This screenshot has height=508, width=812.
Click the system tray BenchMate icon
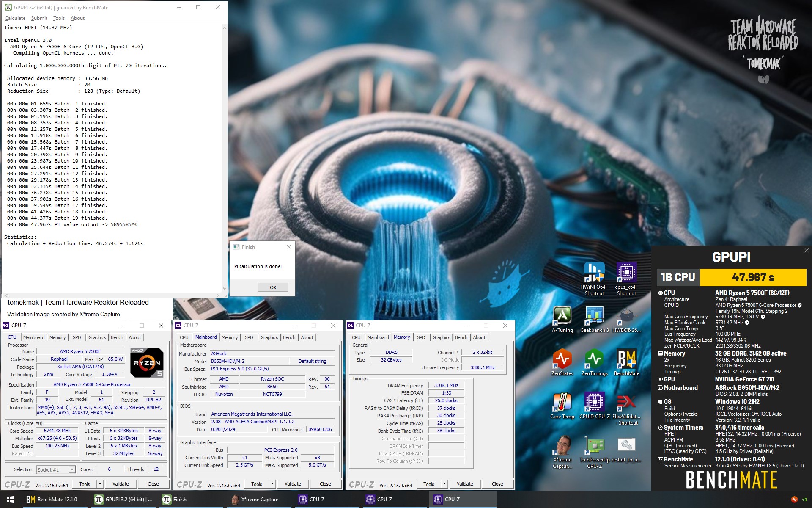(794, 500)
